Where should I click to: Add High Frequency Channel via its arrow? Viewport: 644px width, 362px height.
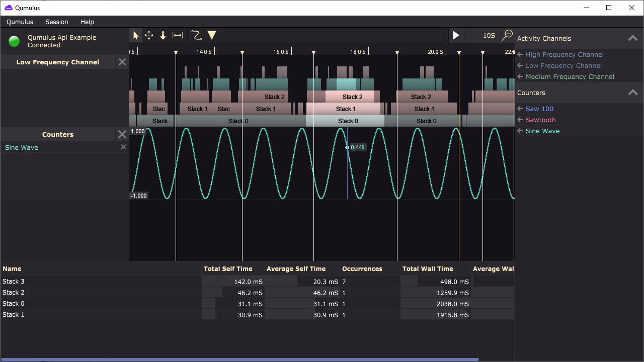pos(520,54)
